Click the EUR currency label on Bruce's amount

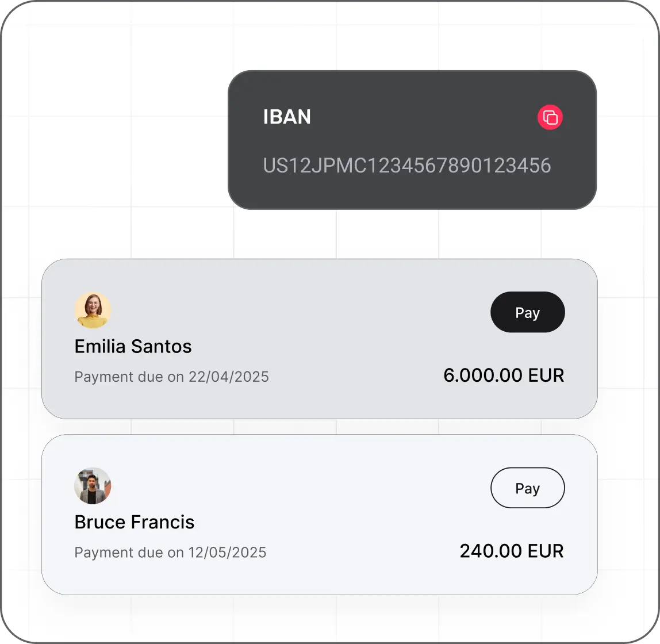coord(546,551)
